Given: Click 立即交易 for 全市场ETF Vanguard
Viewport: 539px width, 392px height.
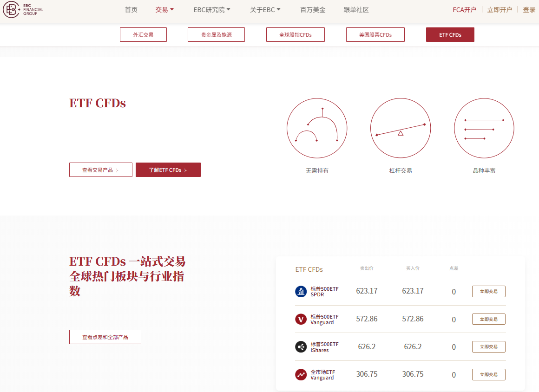Looking at the screenshot, I should 488,374.
